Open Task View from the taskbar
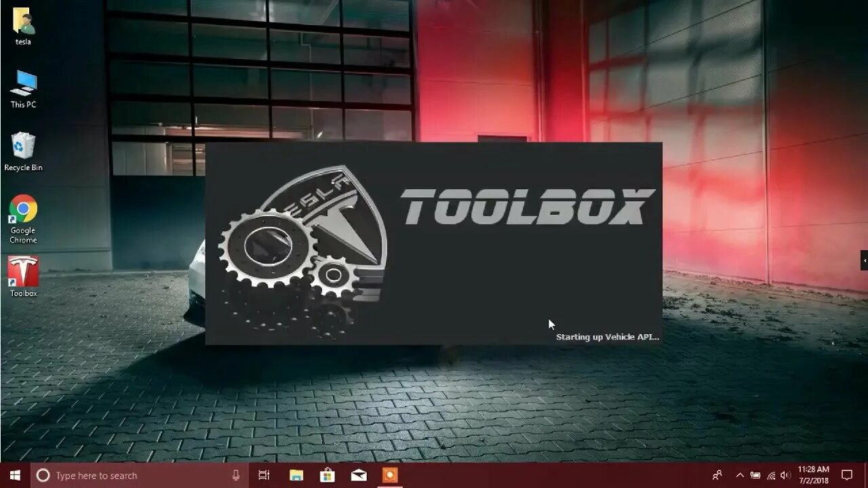 click(264, 475)
